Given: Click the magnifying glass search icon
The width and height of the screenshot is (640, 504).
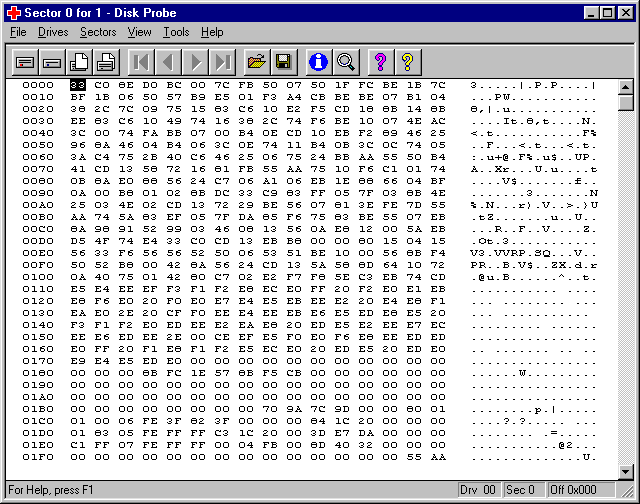Looking at the screenshot, I should 346,62.
